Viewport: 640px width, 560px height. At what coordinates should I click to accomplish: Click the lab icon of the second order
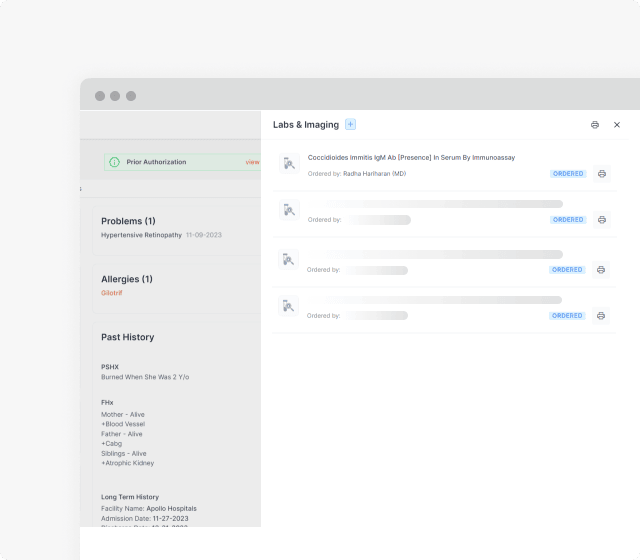point(289,209)
